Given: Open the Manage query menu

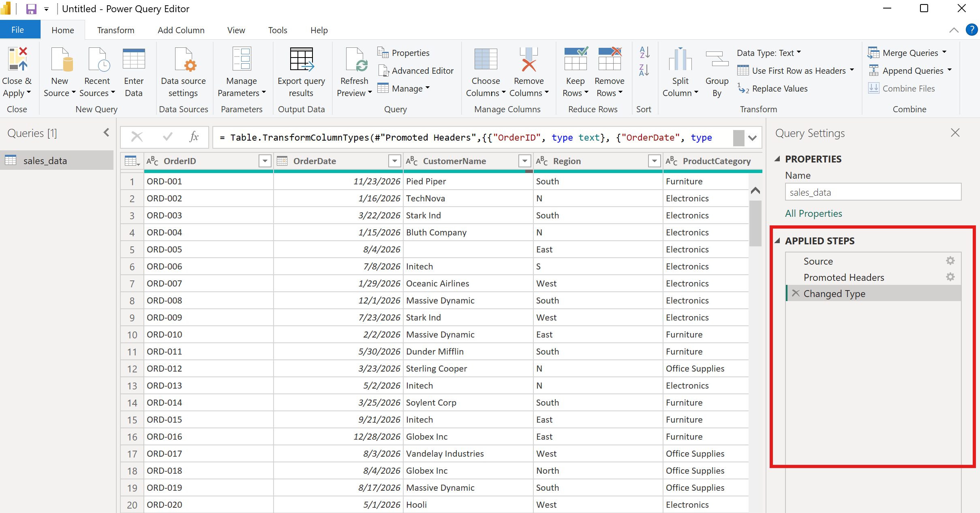Looking at the screenshot, I should coord(403,88).
